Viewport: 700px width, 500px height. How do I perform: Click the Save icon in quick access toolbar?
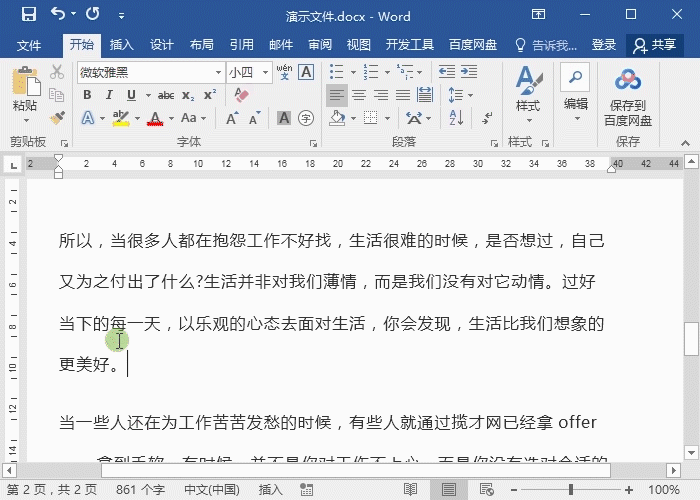pyautogui.click(x=29, y=15)
